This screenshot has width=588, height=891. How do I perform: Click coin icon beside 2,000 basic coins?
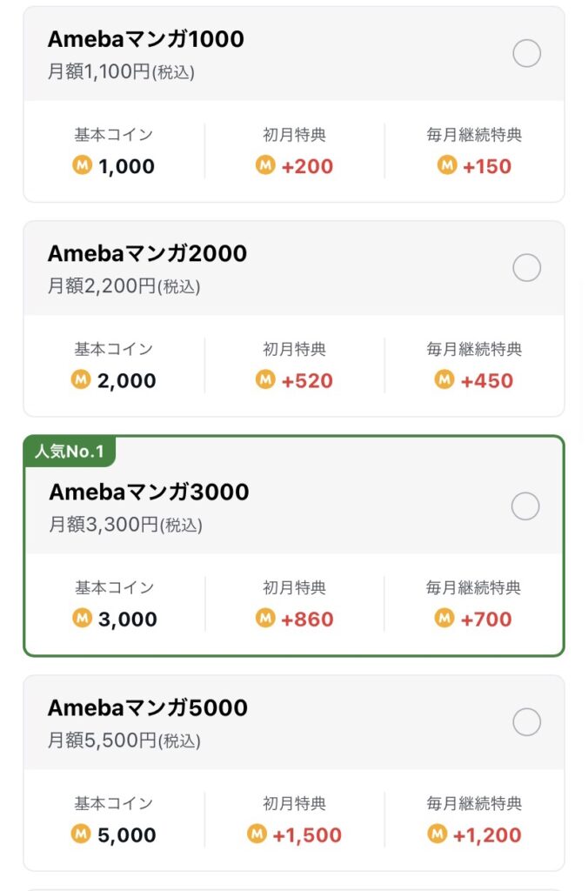coord(81,379)
